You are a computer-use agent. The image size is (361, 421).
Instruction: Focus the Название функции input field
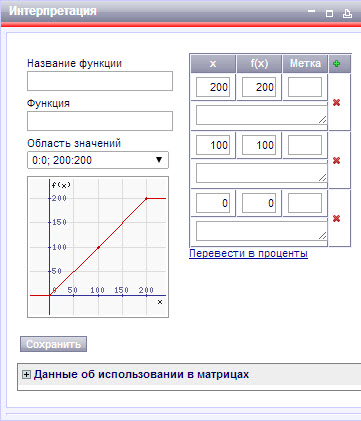coord(100,81)
